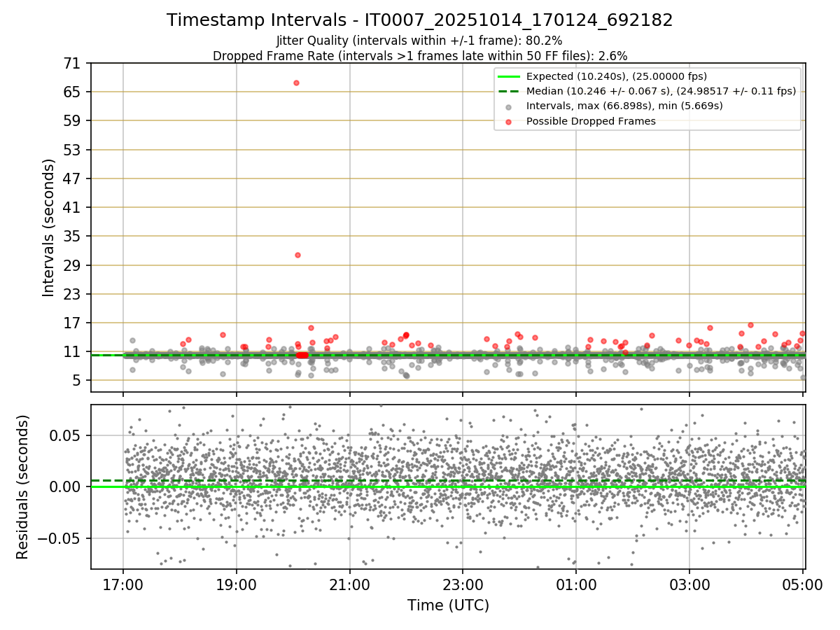Click the legend entry 'Expected (10.240s), (25.00000 fps)'
840x630 pixels.
click(x=617, y=76)
